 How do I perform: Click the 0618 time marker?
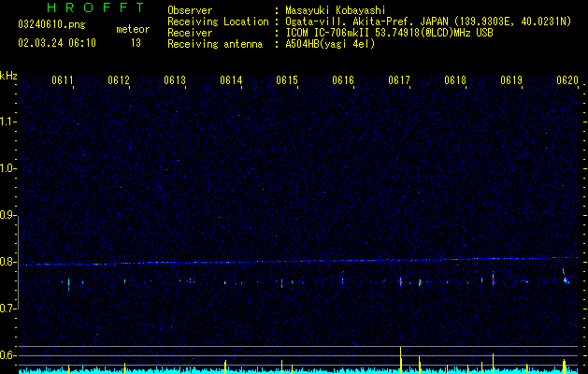[x=455, y=80]
